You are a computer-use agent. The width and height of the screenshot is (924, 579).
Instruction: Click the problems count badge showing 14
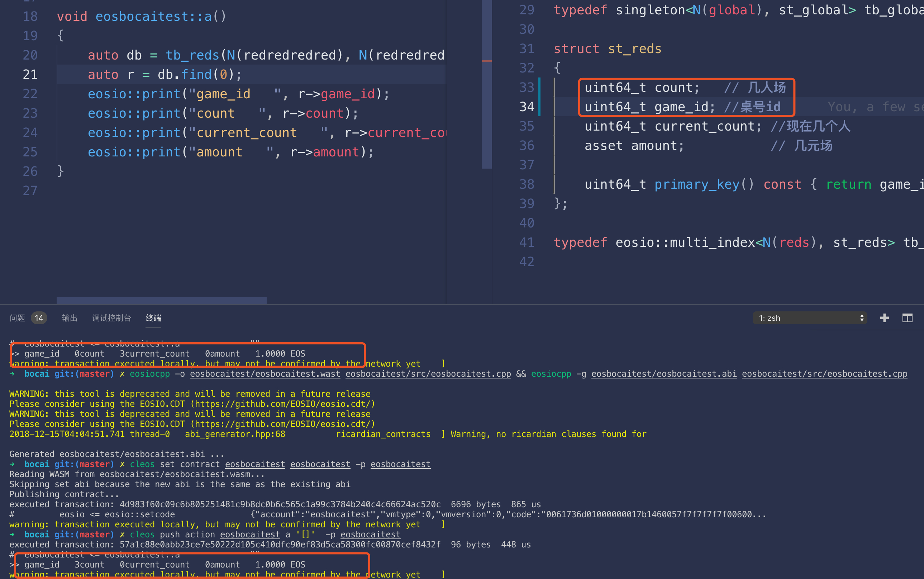39,318
